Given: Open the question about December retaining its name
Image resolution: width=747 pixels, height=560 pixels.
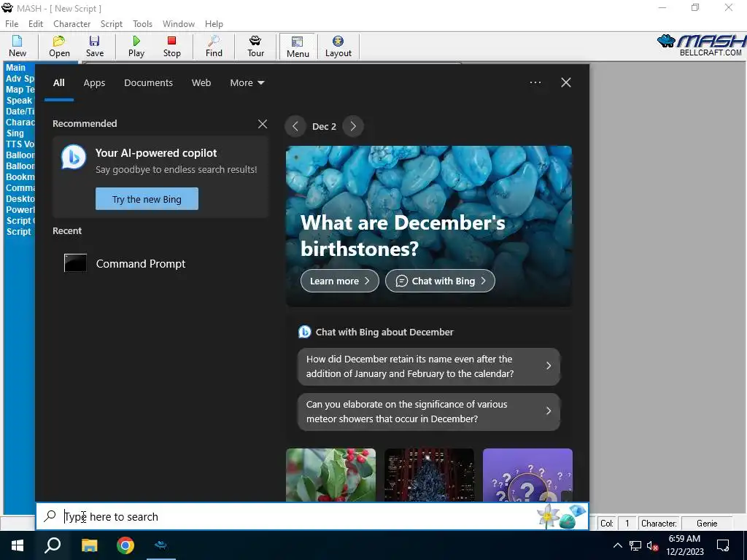Looking at the screenshot, I should coord(429,366).
